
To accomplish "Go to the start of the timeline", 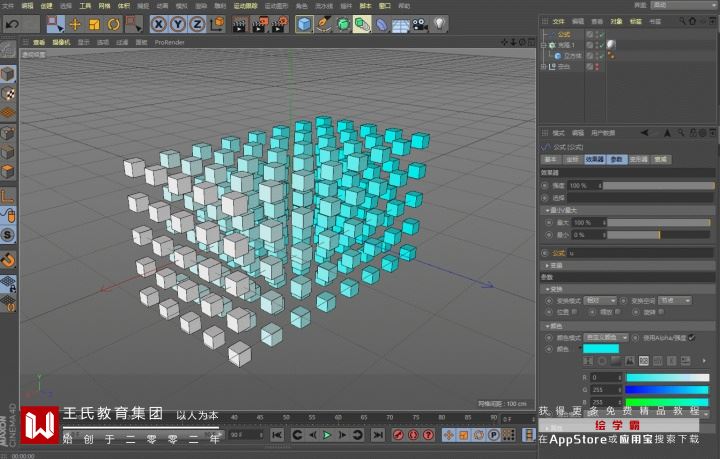I will pos(277,434).
